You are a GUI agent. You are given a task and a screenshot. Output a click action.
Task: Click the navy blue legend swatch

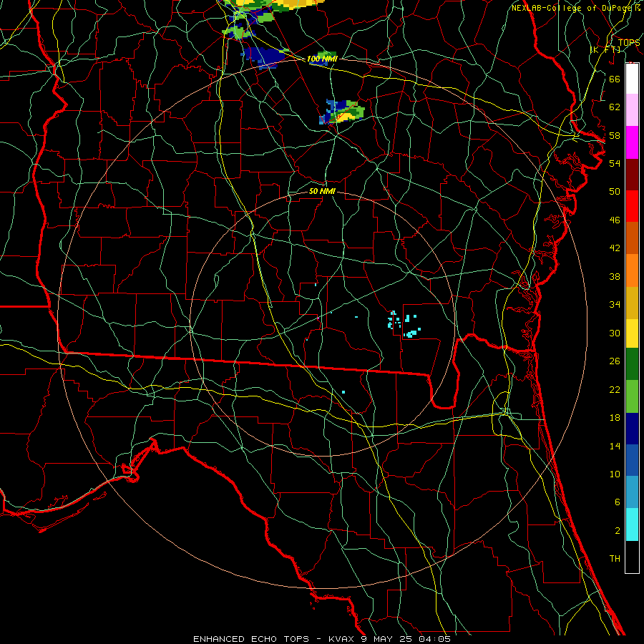coord(632,429)
